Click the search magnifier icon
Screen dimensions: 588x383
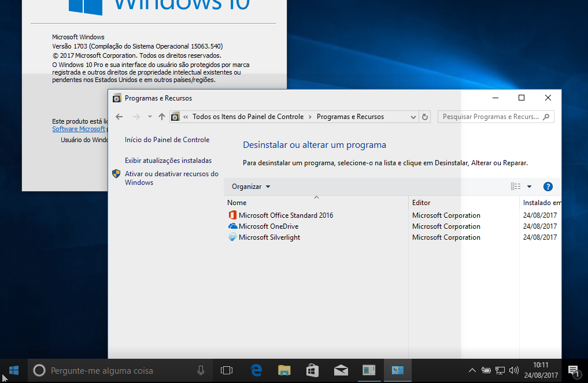[546, 117]
